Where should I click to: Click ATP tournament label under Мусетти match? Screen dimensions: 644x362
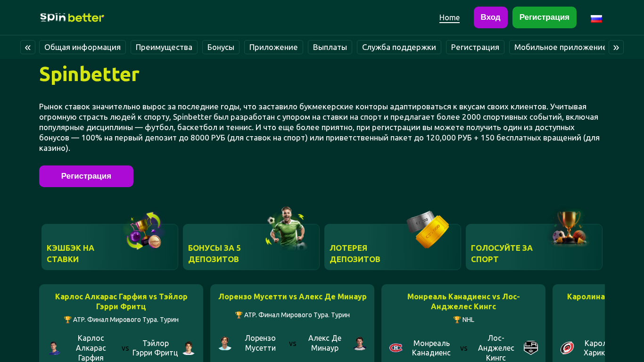tap(292, 315)
